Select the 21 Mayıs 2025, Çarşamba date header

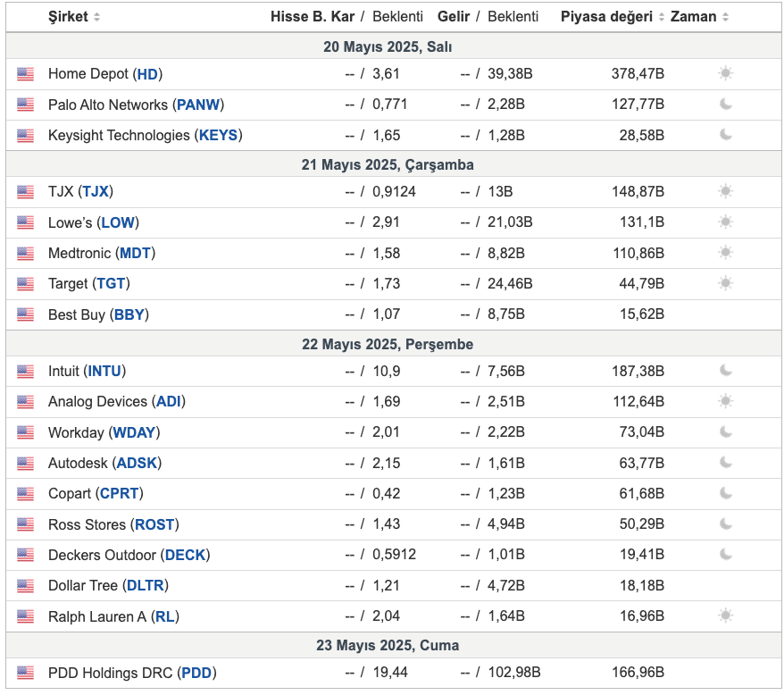pos(388,164)
